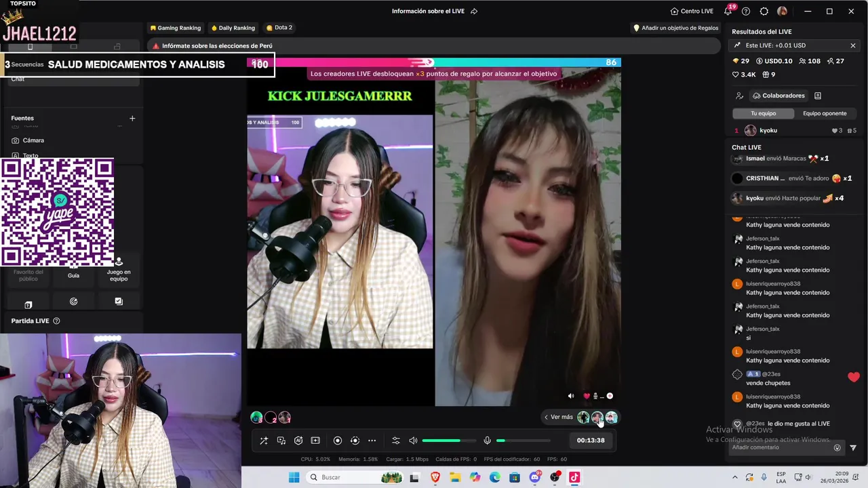
Task: Adjust the speaker volume slider
Action: tap(448, 441)
